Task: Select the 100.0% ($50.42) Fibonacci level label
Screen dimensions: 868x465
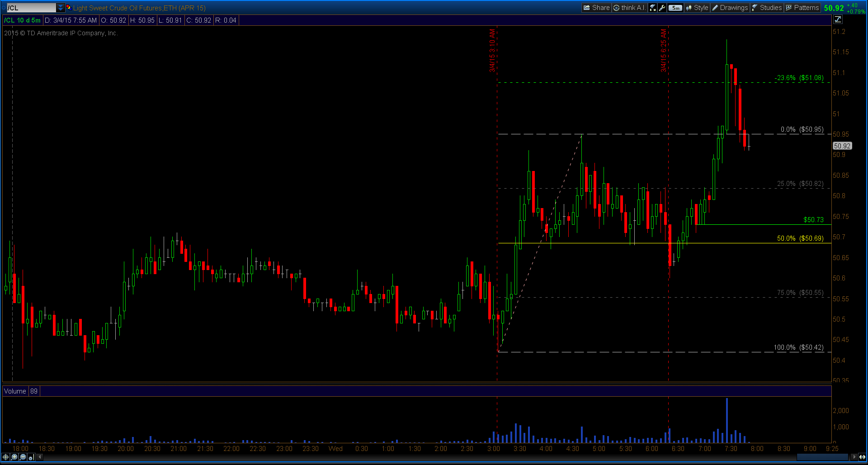Action: click(x=798, y=347)
